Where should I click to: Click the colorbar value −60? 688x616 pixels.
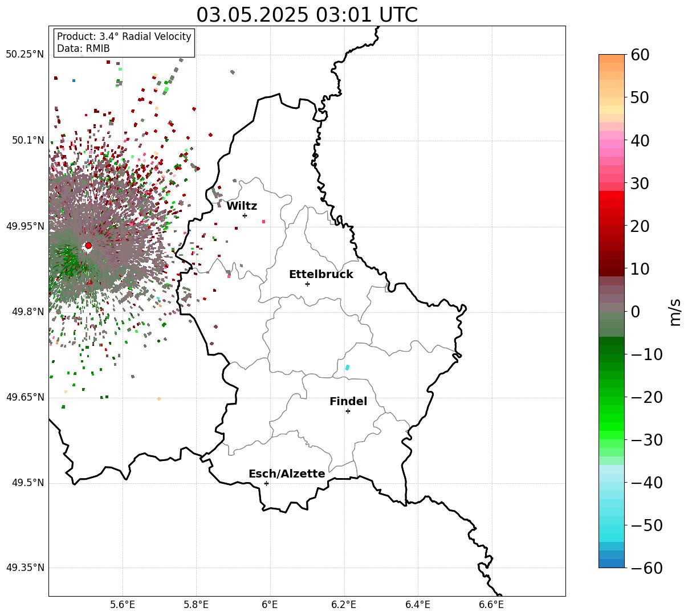point(646,568)
